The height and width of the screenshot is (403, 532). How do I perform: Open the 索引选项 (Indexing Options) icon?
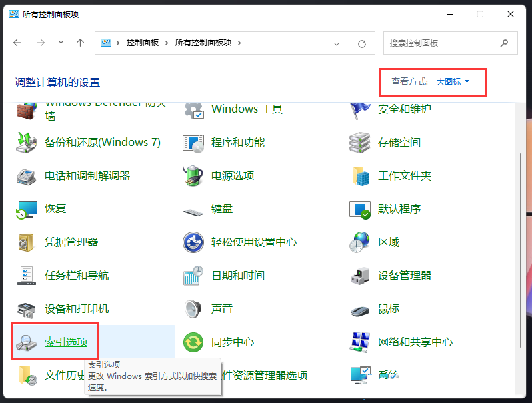click(27, 342)
